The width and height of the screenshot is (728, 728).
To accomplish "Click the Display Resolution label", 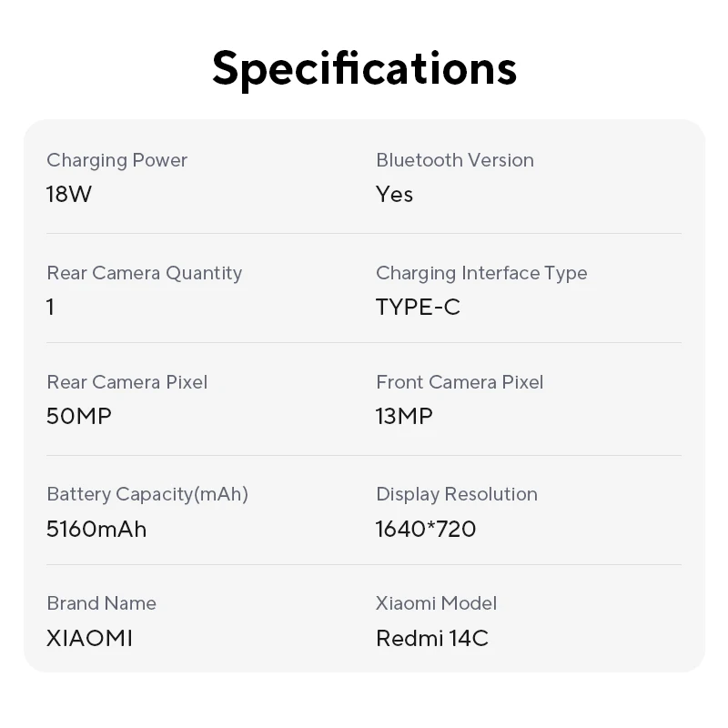I will coord(457,494).
